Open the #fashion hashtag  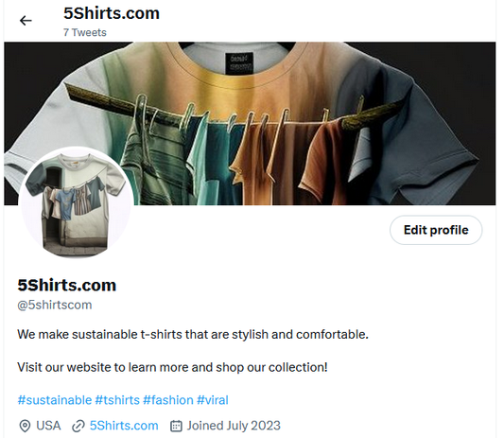point(168,400)
